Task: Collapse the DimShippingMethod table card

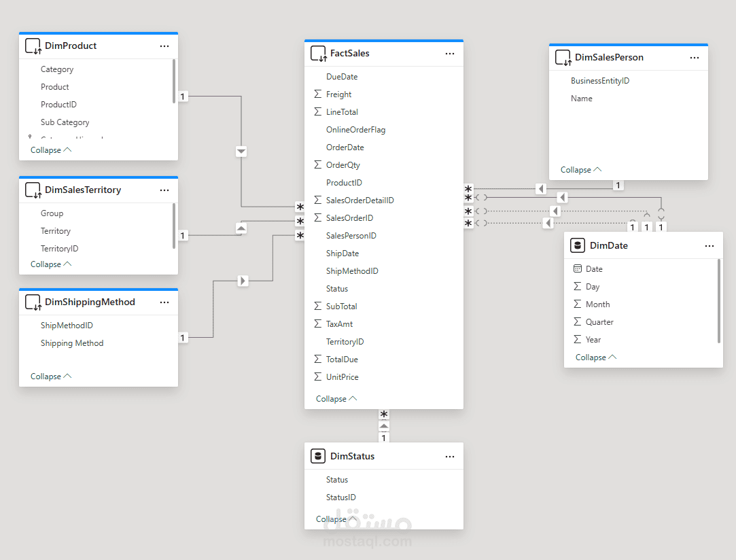Action: (x=51, y=377)
